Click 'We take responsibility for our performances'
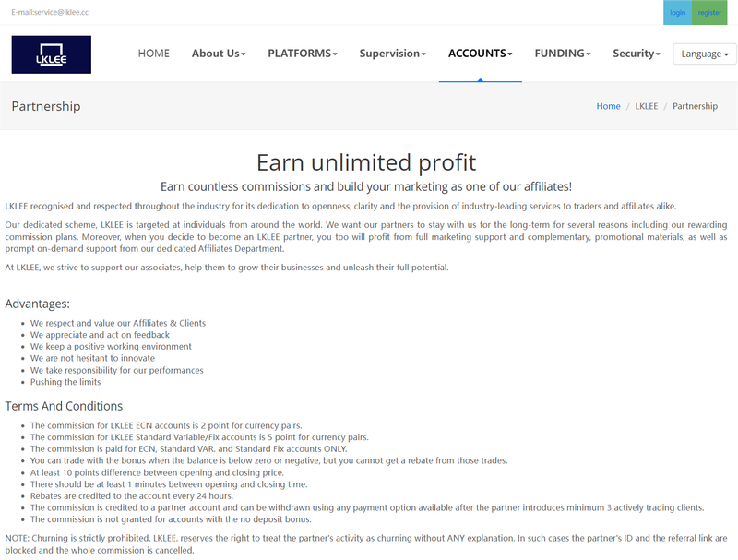Viewport: 738px width, 560px height. [117, 370]
